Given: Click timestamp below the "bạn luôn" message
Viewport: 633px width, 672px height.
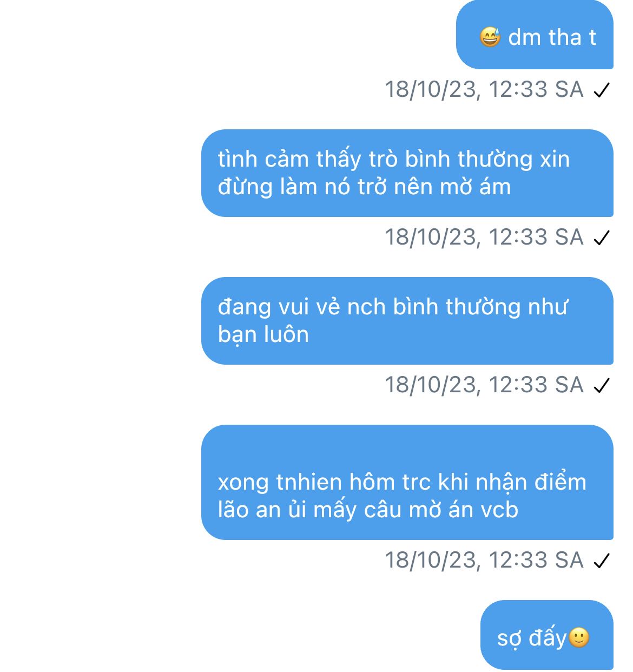Looking at the screenshot, I should pos(484,385).
